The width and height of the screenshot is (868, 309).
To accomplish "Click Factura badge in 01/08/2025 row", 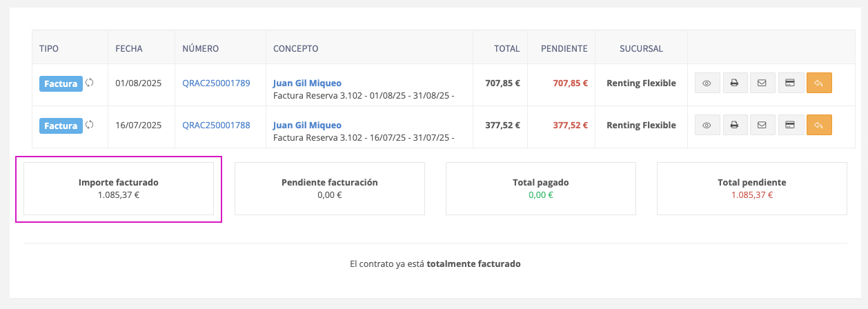I will coord(61,83).
